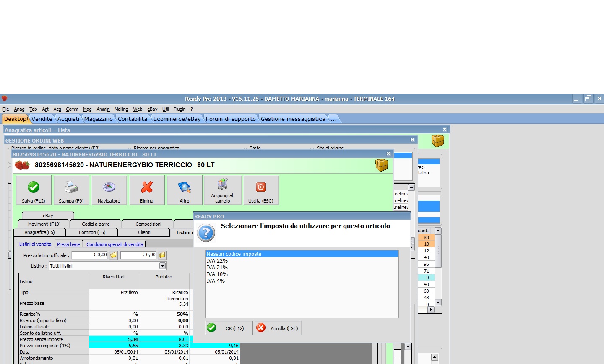Close the GESTIONE ORDINI WEB window
604x364 pixels.
[413, 140]
